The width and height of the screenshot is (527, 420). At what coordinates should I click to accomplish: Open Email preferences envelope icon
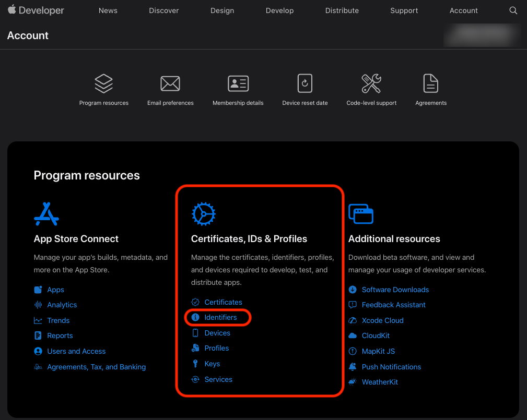pyautogui.click(x=170, y=83)
